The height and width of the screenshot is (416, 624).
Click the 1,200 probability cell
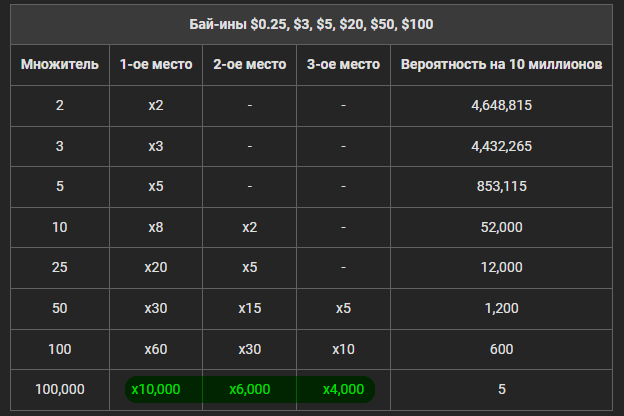click(501, 308)
